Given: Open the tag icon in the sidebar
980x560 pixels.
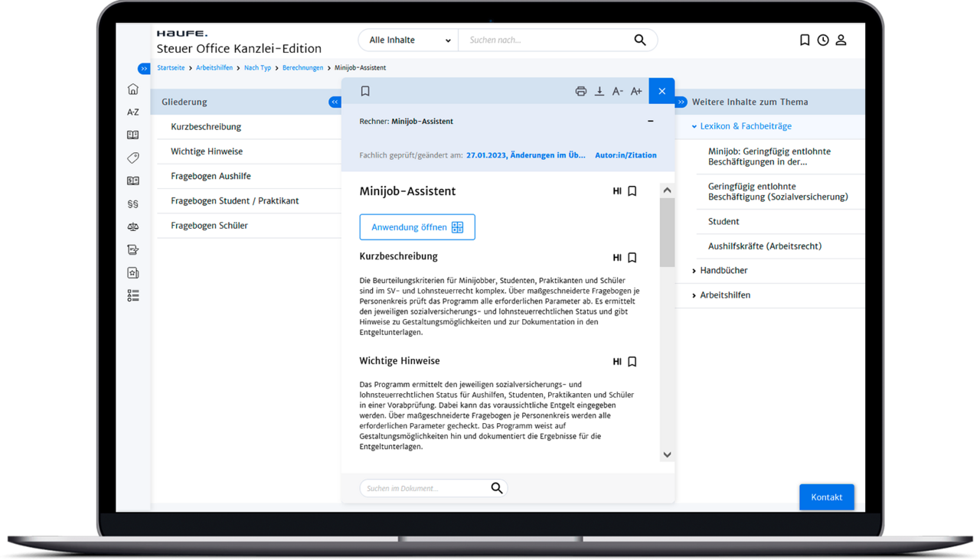Looking at the screenshot, I should tap(132, 158).
